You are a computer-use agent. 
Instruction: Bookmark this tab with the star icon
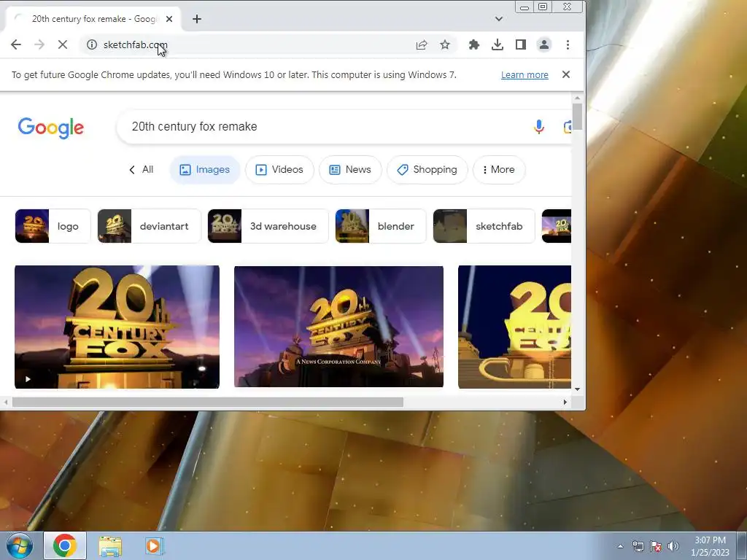click(445, 44)
